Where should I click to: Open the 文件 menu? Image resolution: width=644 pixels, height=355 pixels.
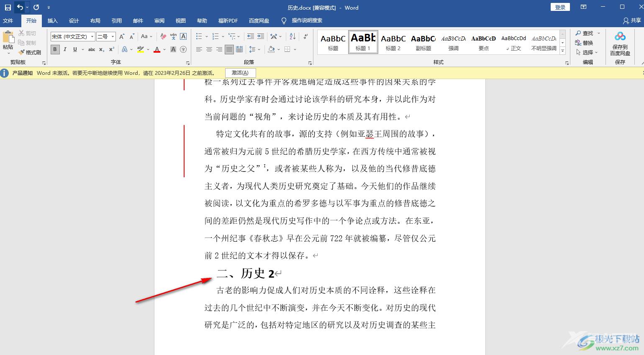[8, 20]
